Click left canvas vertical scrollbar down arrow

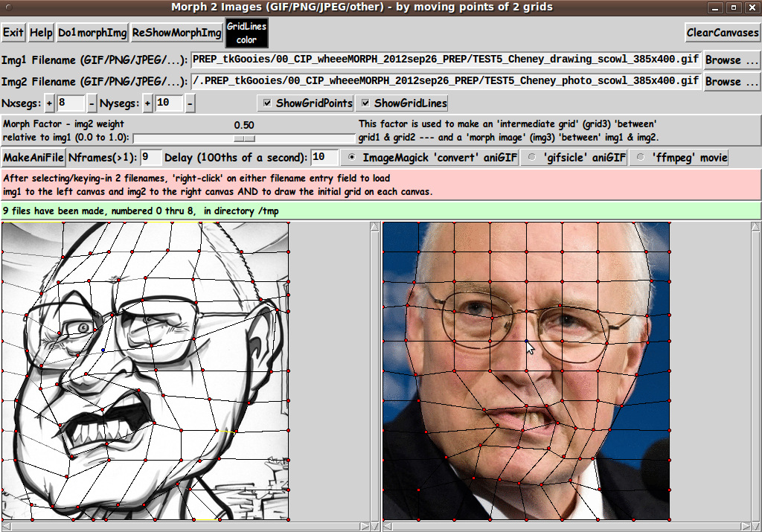[x=375, y=526]
